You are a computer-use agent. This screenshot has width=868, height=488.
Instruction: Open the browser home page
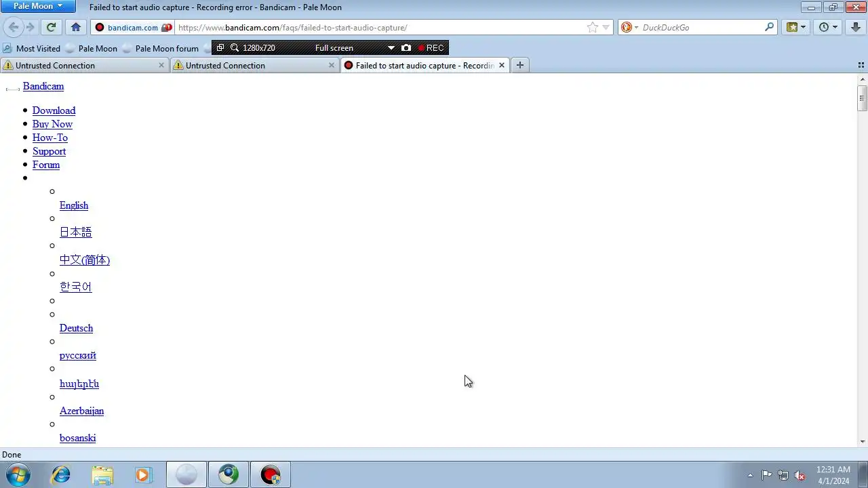(x=76, y=27)
